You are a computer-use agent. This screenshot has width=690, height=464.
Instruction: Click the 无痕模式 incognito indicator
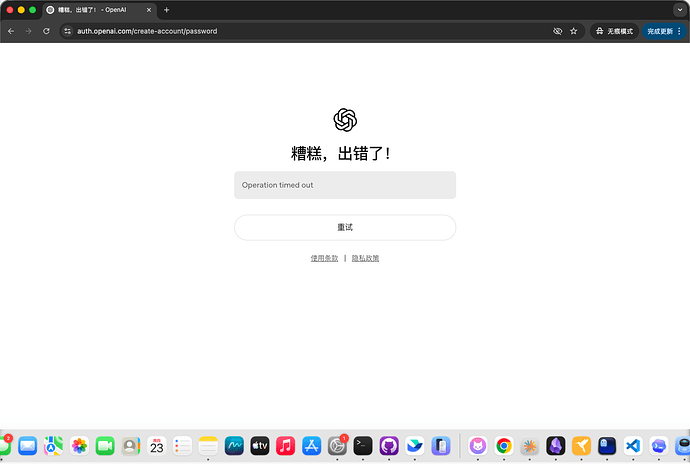tap(614, 31)
